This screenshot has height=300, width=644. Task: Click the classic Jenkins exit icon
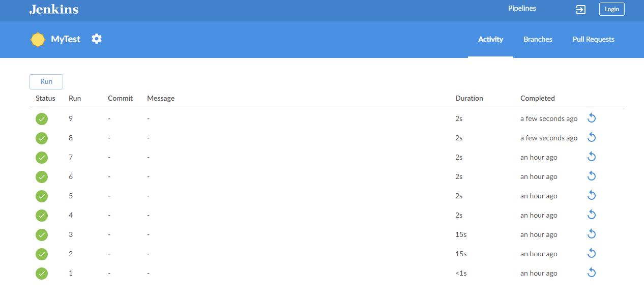click(x=581, y=9)
